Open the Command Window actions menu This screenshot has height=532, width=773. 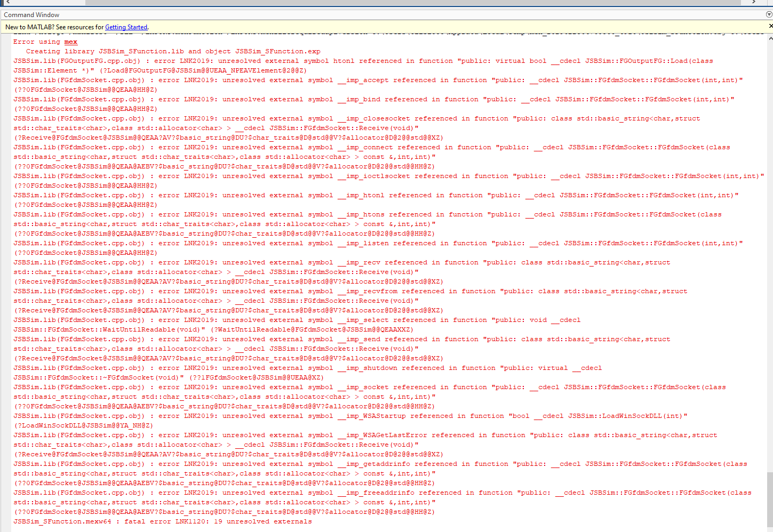coord(769,14)
